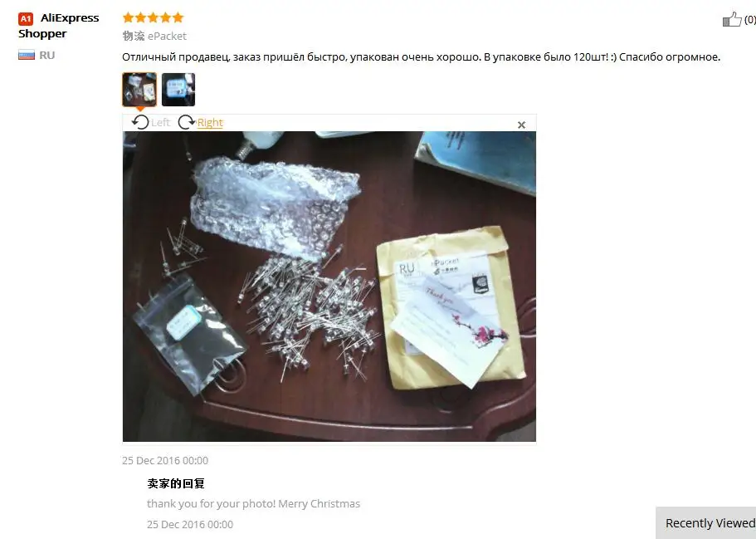Click the enlarged LED review photo

coord(329,287)
